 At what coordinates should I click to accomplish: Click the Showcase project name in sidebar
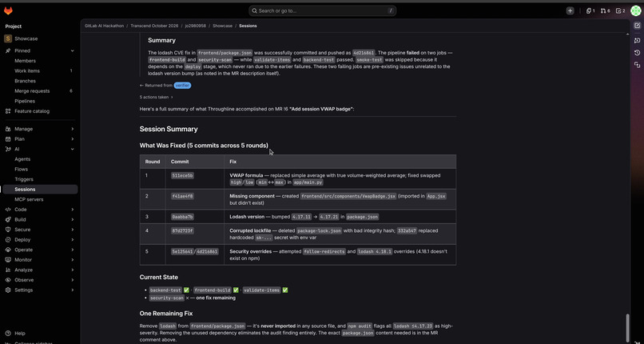click(x=26, y=38)
